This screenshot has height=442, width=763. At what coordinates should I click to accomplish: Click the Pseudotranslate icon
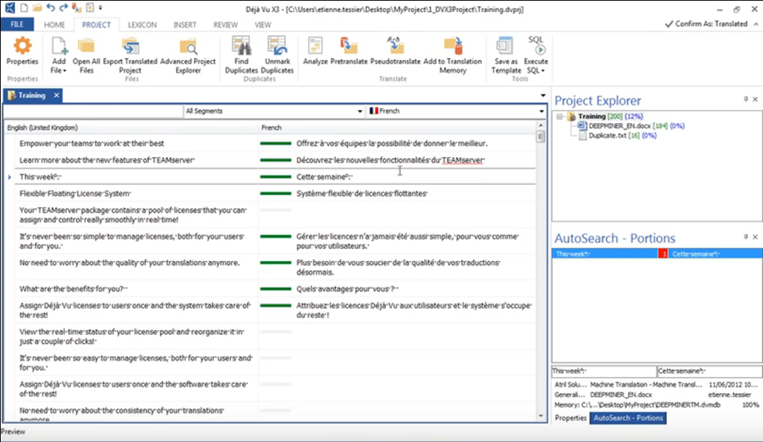tap(395, 46)
